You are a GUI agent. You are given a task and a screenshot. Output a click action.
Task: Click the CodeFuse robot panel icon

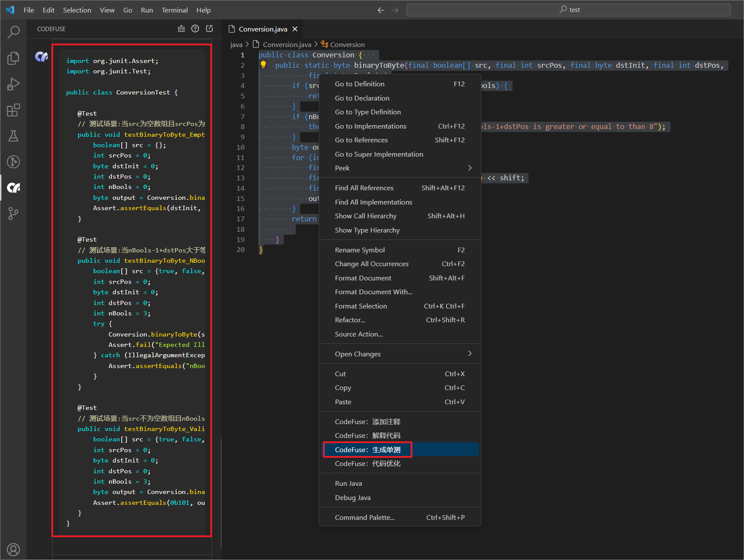pyautogui.click(x=181, y=28)
